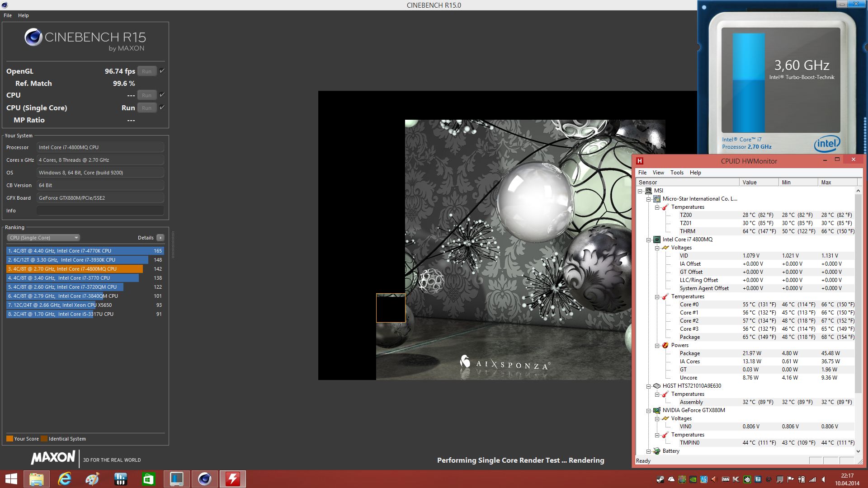Collapse the NVIDIA GeForce GTX880M tree node

[x=648, y=411]
